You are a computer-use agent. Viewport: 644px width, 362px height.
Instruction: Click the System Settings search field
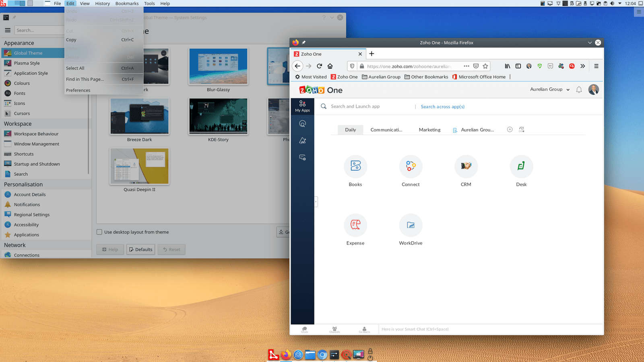[39, 30]
